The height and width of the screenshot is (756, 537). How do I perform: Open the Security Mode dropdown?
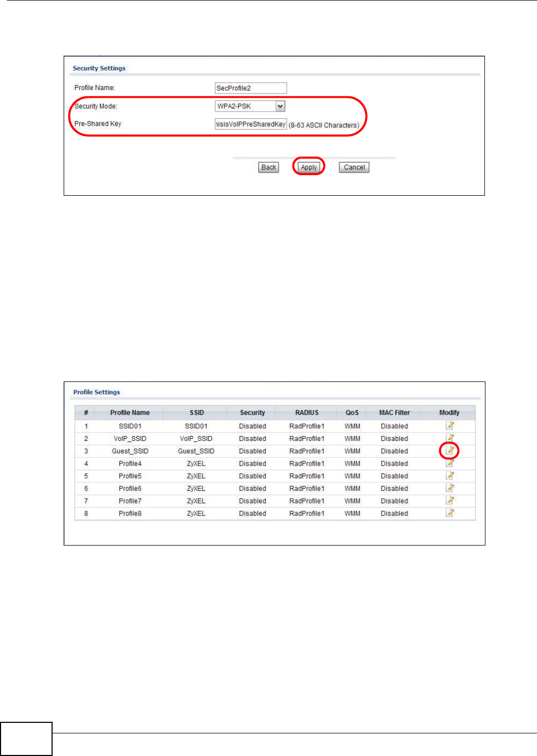click(250, 106)
